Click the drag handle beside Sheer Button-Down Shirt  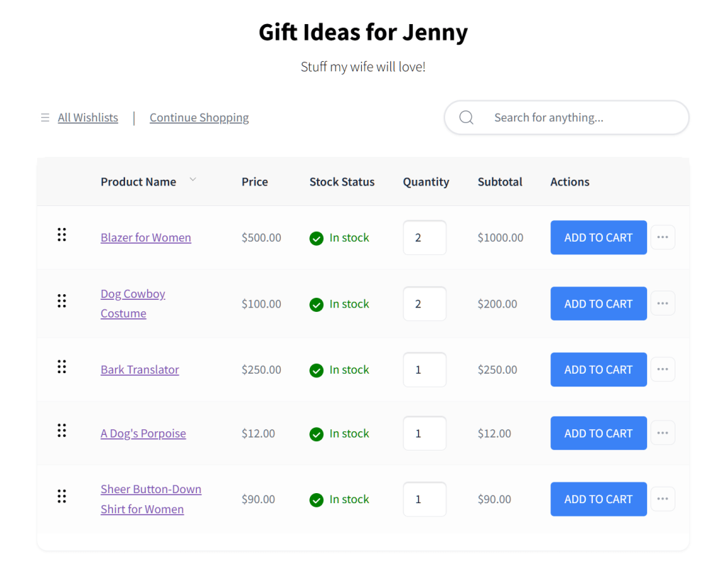point(62,496)
